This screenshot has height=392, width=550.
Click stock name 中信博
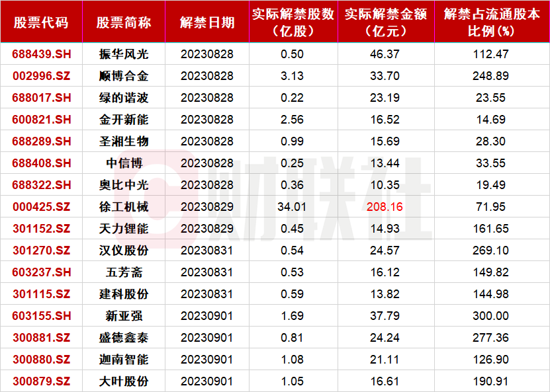tap(124, 163)
